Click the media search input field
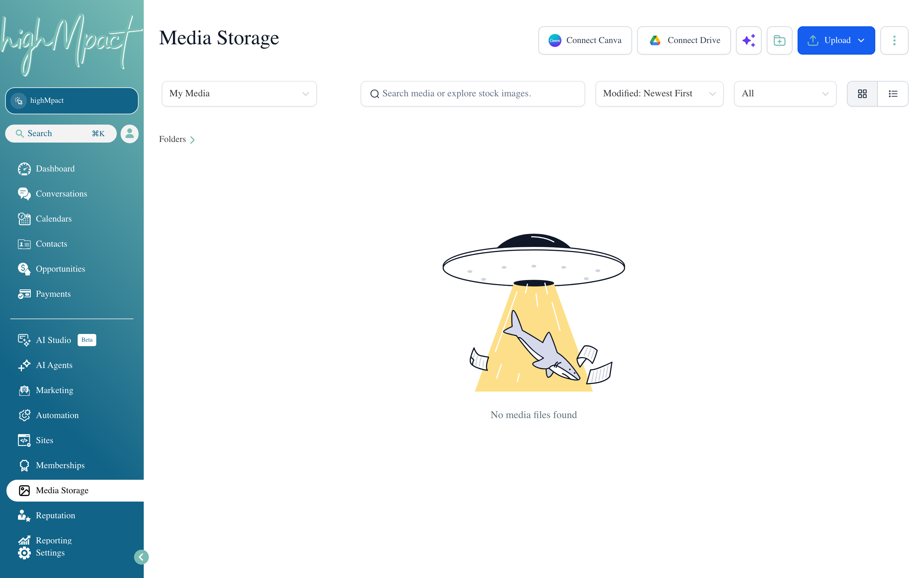The height and width of the screenshot is (578, 924). [x=473, y=94]
